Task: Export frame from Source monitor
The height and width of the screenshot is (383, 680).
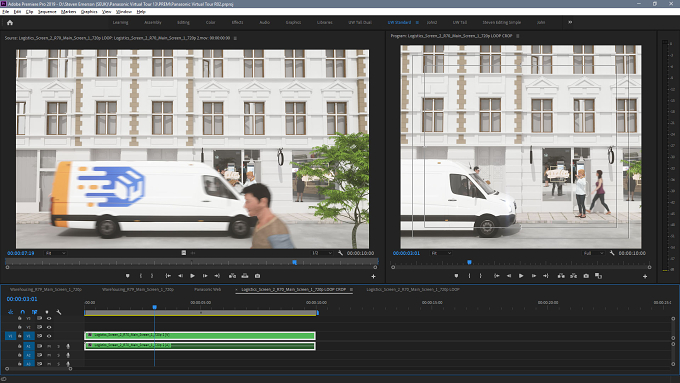Action: (258, 276)
